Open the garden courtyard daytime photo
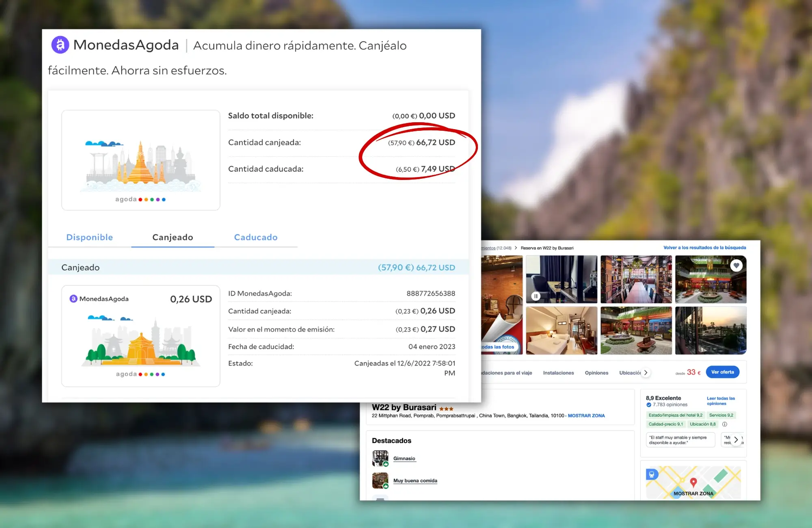 636,330
